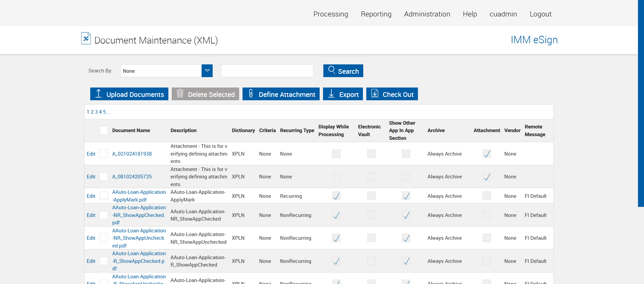The width and height of the screenshot is (644, 284).
Task: Click the Document Maintenance XML page icon
Action: point(86,39)
